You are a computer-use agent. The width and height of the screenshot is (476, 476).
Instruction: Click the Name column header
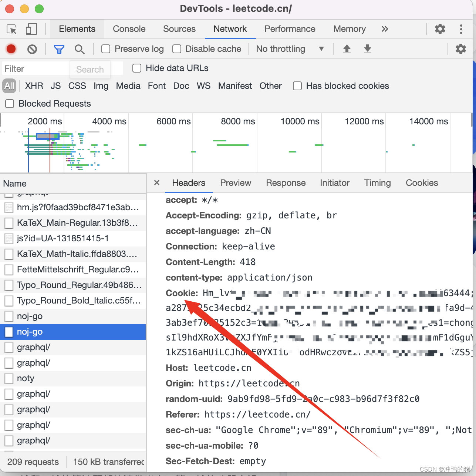click(x=73, y=184)
